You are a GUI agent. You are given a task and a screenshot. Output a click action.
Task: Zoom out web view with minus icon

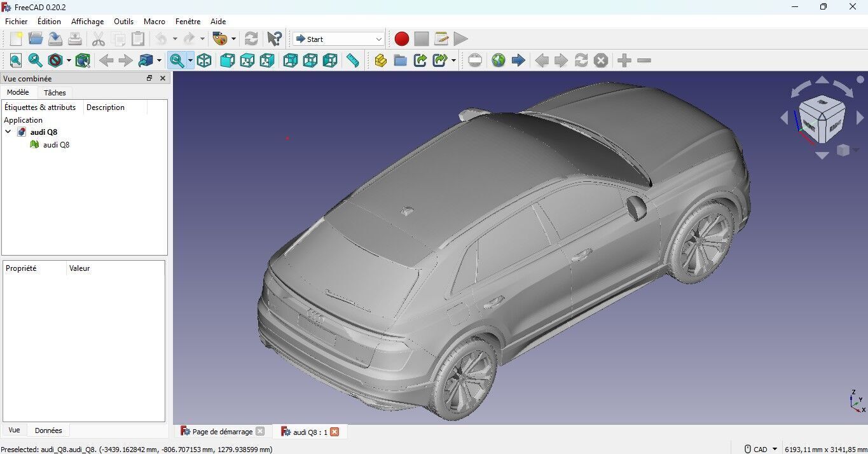644,60
